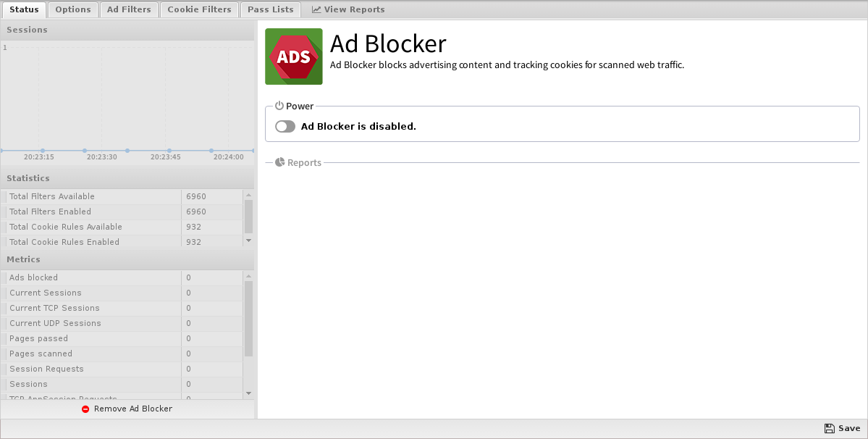This screenshot has width=868, height=439.
Task: Click the Ad Blocker is disabled text
Action: [x=358, y=126]
